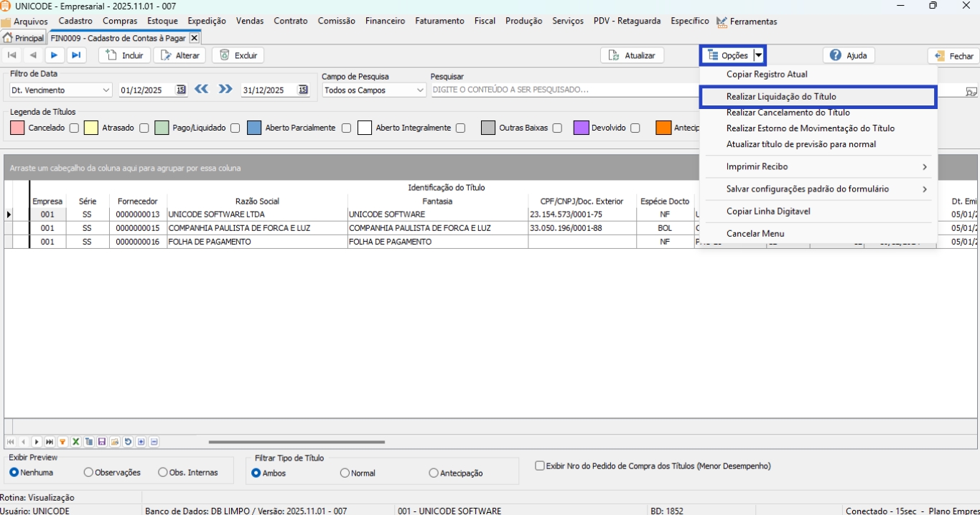Close the FIN0009 Contas à Pagar tab

[194, 38]
